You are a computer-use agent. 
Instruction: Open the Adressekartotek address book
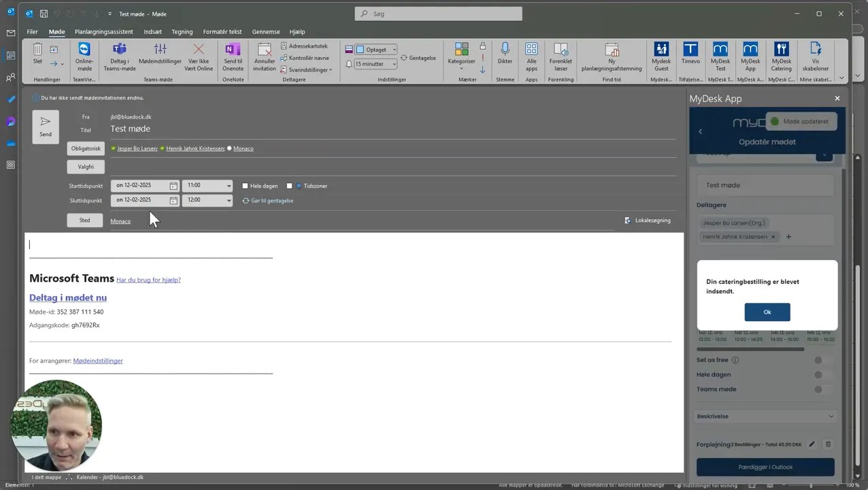click(x=304, y=46)
